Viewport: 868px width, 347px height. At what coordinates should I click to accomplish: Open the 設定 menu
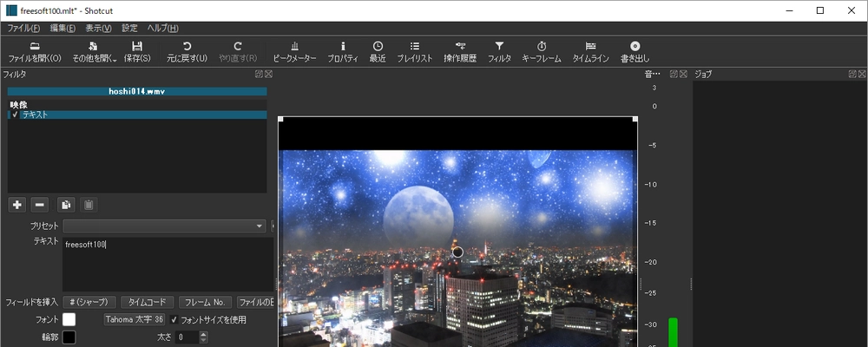(x=129, y=28)
